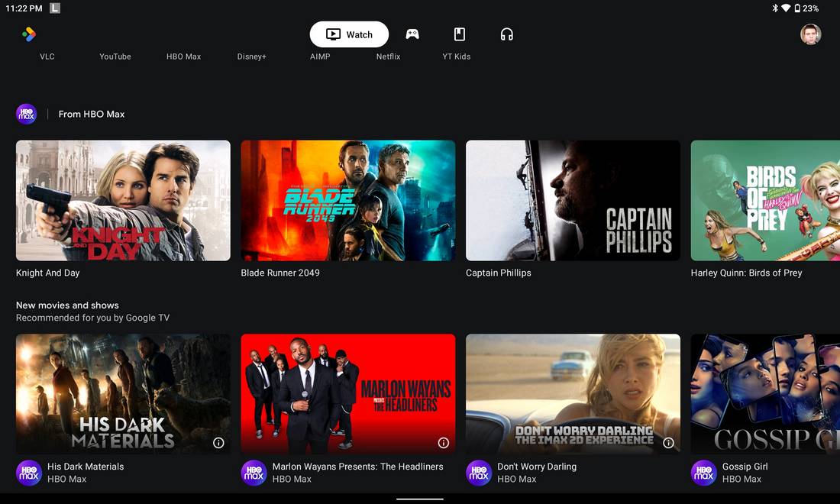Click the Gossip Girl title text
Image resolution: width=840 pixels, height=504 pixels.
(x=745, y=467)
